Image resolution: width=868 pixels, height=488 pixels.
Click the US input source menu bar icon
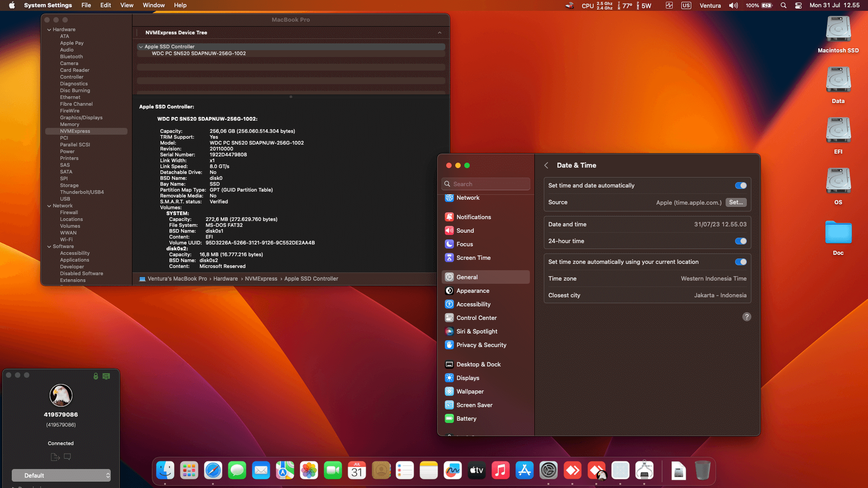[x=686, y=5]
